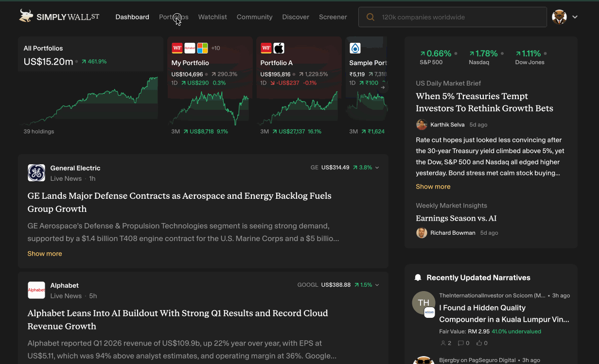The height and width of the screenshot is (364, 599).
Task: Click the Simply Wall St bull logo
Action: coord(26,16)
